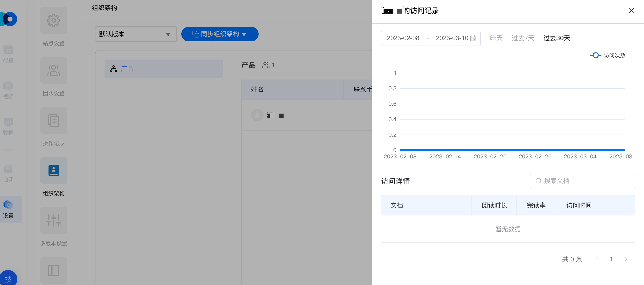Open 团队设置 people icon
This screenshot has height=285, width=644.
click(53, 70)
